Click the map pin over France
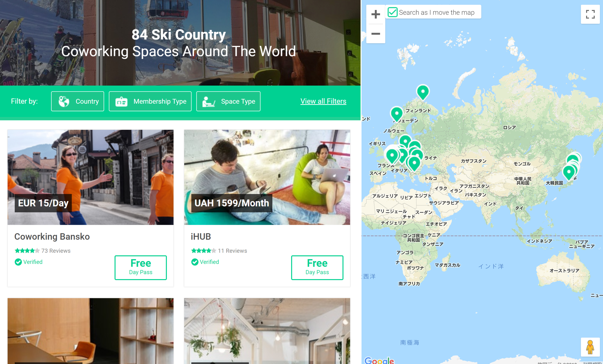The height and width of the screenshot is (364, 603). 392,155
